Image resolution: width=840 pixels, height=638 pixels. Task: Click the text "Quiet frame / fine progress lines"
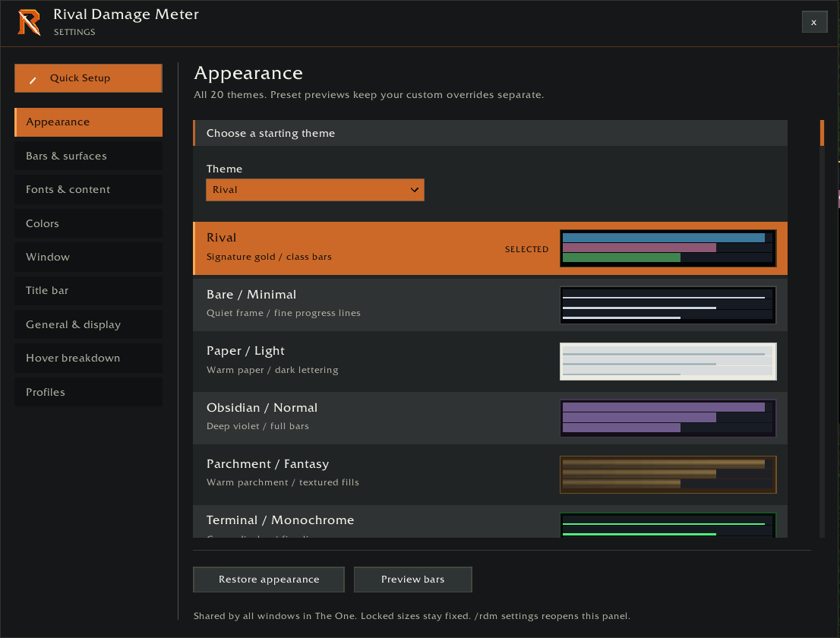click(283, 313)
